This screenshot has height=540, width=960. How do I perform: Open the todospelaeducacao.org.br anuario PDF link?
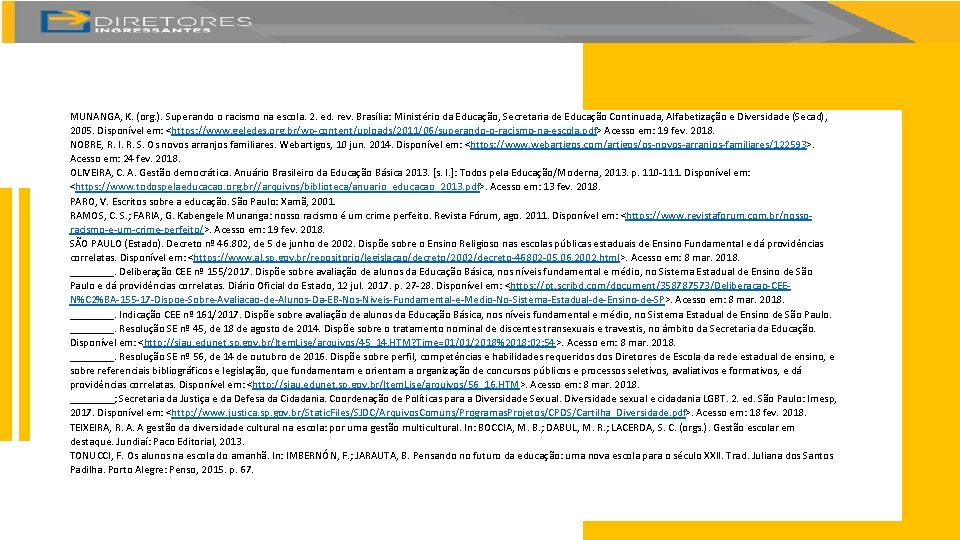click(x=277, y=187)
